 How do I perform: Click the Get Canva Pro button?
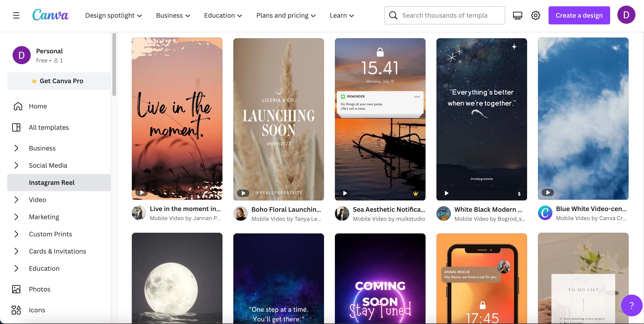[x=59, y=81]
